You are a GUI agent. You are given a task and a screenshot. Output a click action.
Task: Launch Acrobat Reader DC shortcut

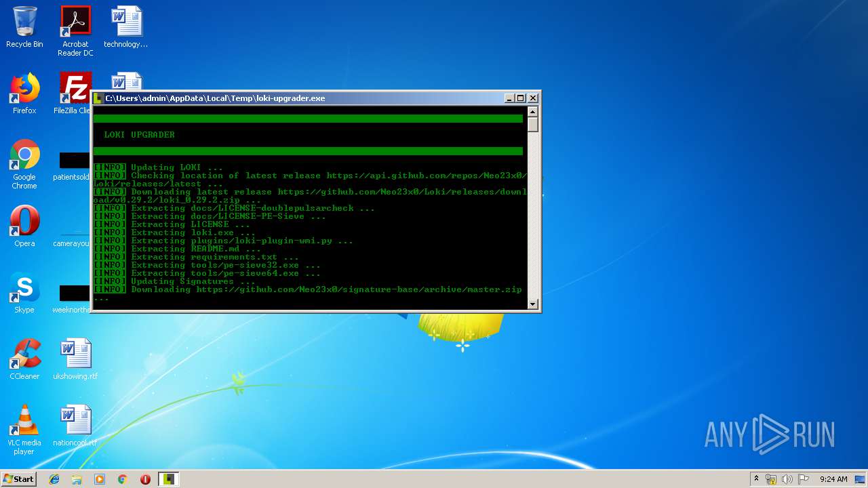click(x=75, y=31)
